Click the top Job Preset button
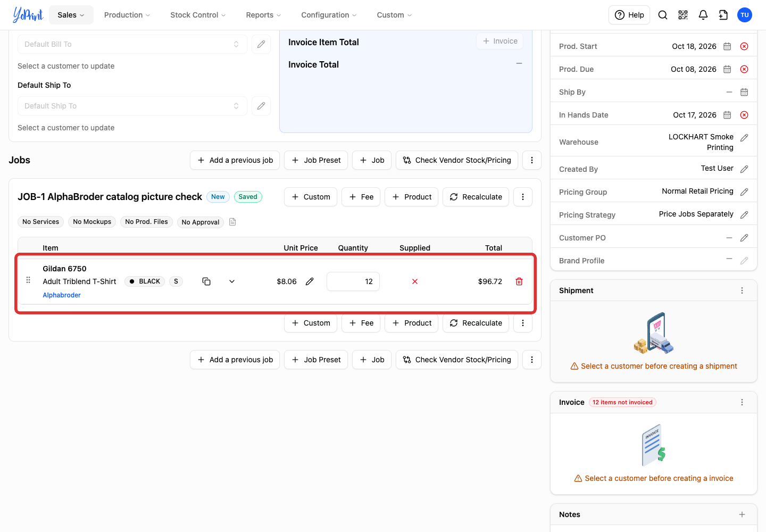 (316, 160)
